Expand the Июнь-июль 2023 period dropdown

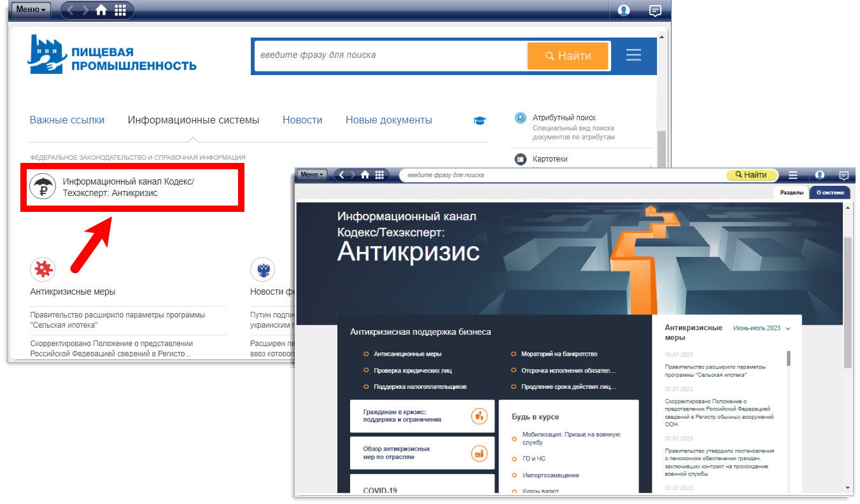click(761, 328)
